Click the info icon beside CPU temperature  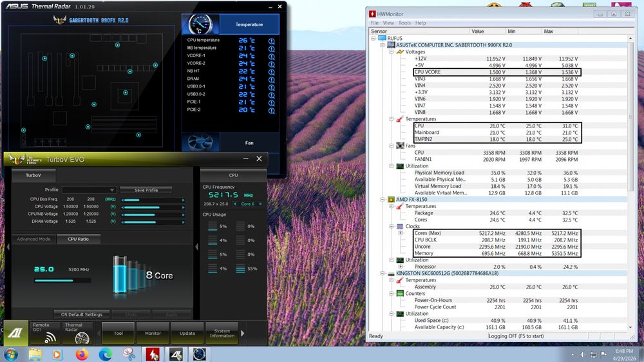click(271, 40)
